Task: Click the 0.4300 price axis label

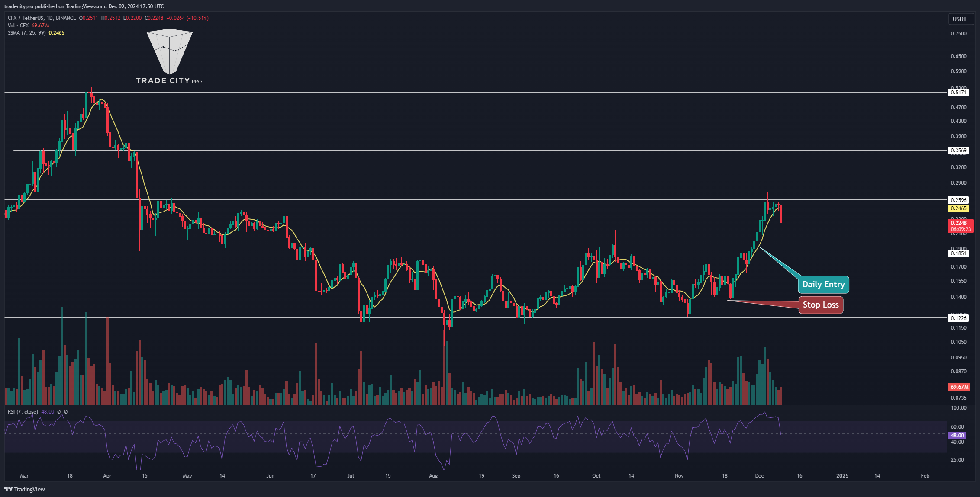Action: point(958,121)
